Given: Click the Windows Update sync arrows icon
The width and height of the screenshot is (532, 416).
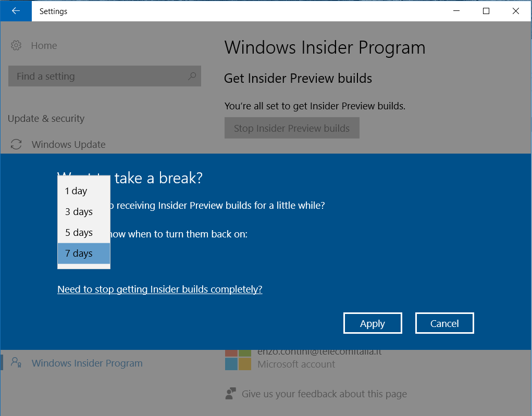Looking at the screenshot, I should click(16, 145).
